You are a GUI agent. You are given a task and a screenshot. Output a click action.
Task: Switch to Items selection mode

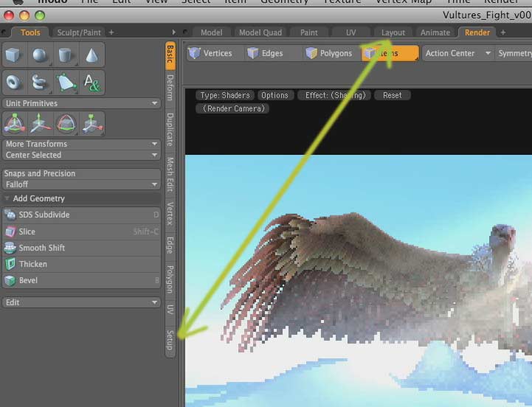tap(390, 53)
